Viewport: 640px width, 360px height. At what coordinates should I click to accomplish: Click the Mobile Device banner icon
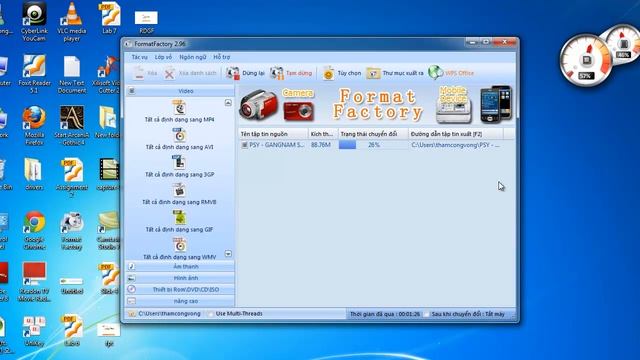[x=453, y=104]
